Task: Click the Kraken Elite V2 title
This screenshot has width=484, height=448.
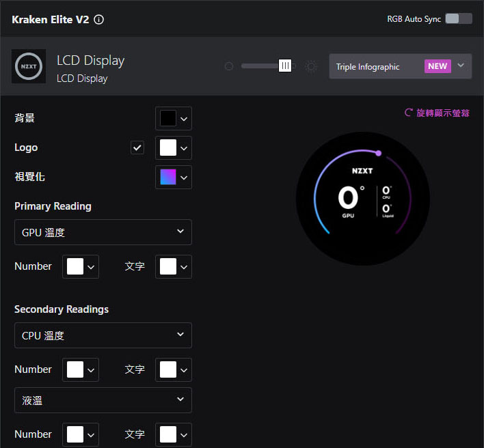Action: (51, 20)
